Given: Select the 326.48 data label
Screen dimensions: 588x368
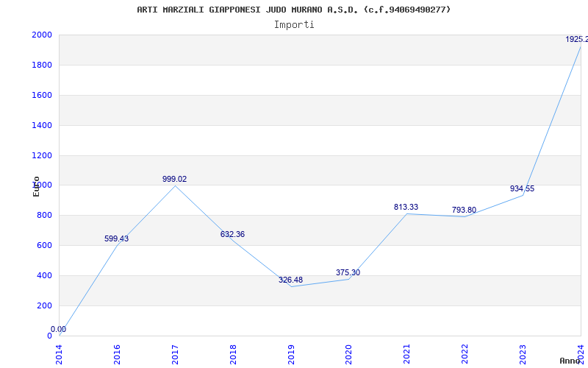Looking at the screenshot, I should (290, 280).
